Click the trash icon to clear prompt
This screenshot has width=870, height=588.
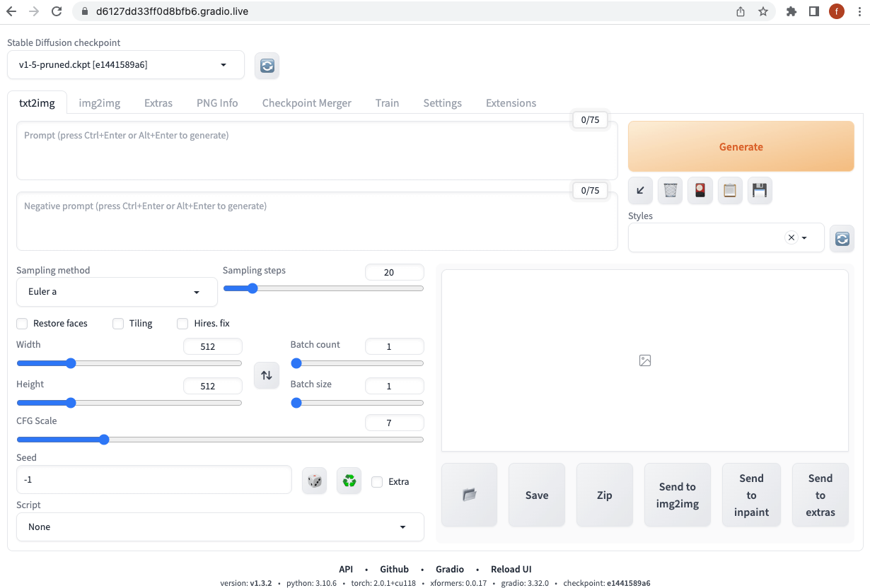[x=670, y=190]
